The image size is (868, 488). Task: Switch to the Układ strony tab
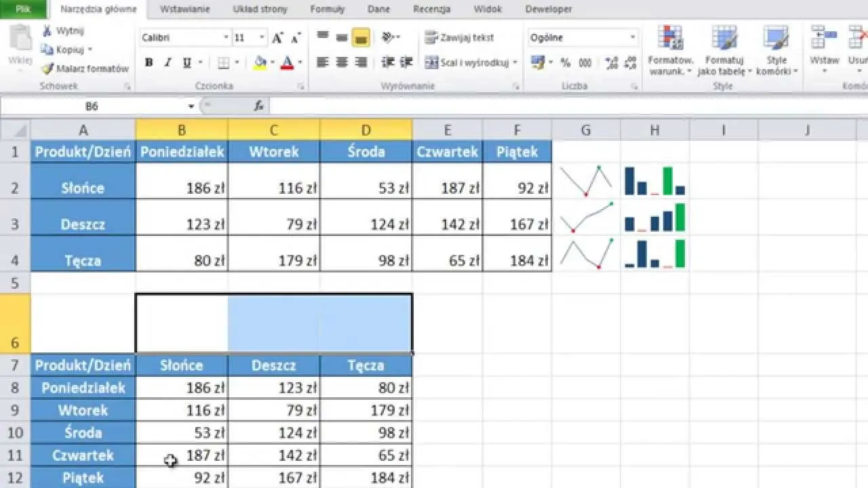(260, 9)
